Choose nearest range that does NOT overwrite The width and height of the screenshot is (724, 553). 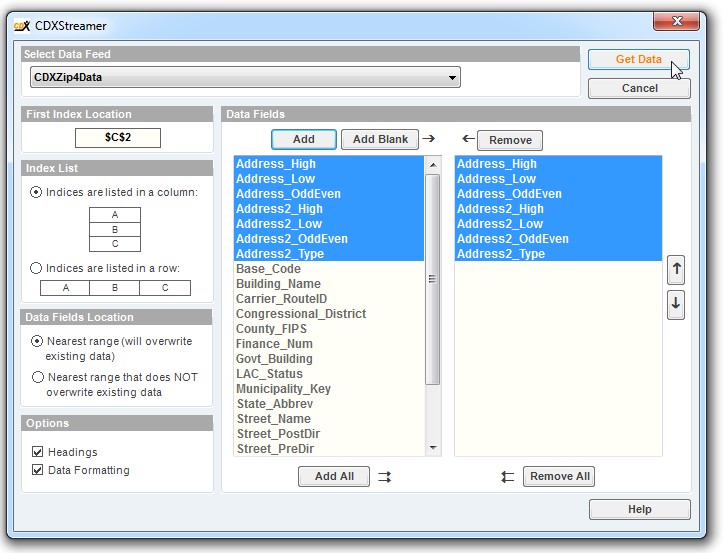tap(38, 378)
